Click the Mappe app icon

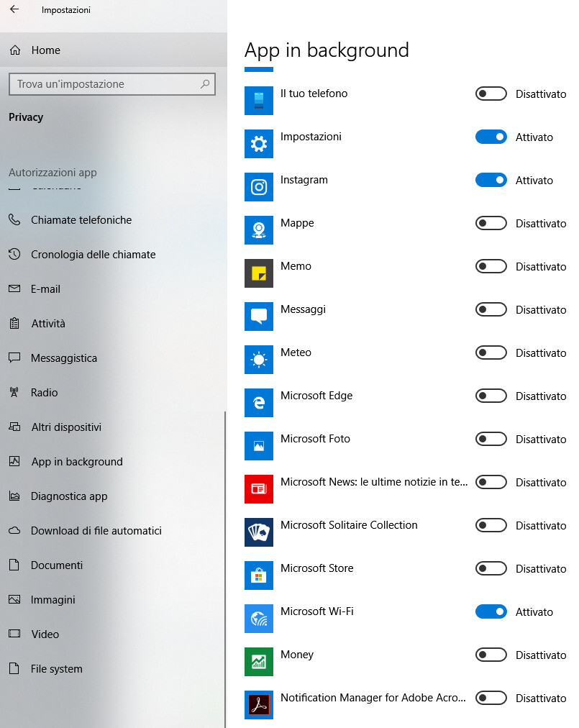(x=259, y=229)
